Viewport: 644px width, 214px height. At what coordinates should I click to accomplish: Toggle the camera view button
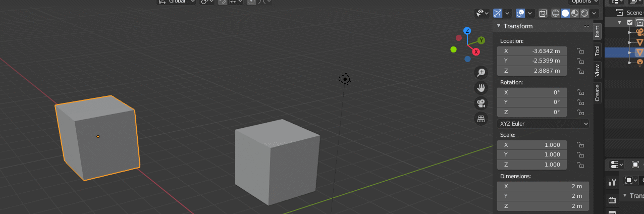coord(481,103)
